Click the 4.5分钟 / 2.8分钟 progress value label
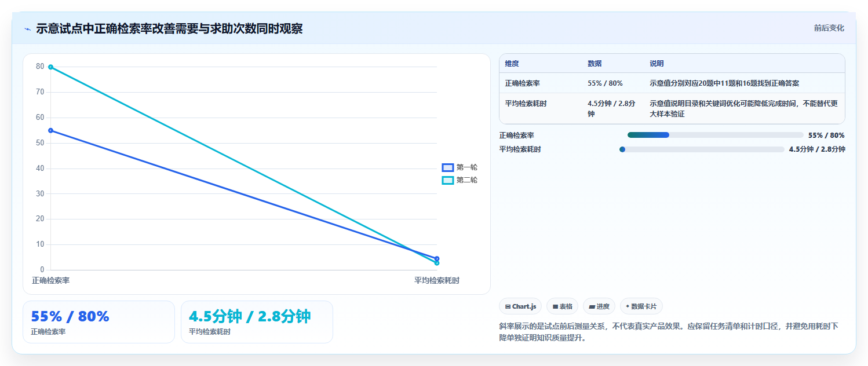The height and width of the screenshot is (366, 868). click(x=817, y=149)
